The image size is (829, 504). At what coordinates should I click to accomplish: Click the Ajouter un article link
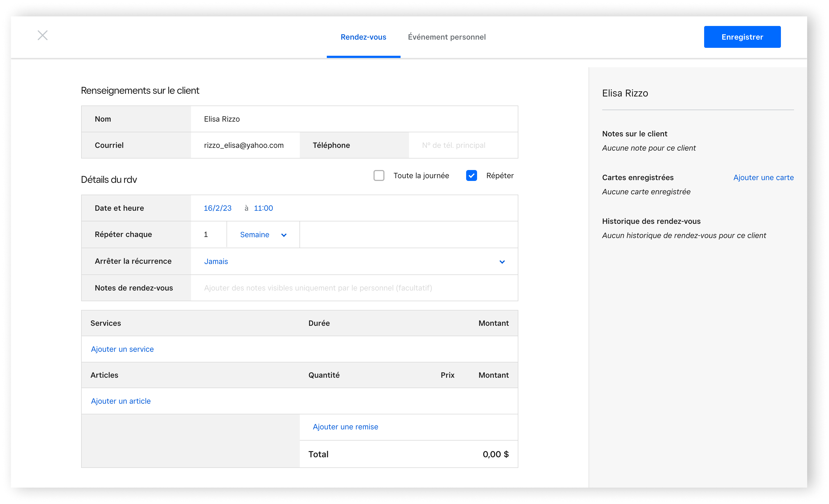click(x=120, y=401)
